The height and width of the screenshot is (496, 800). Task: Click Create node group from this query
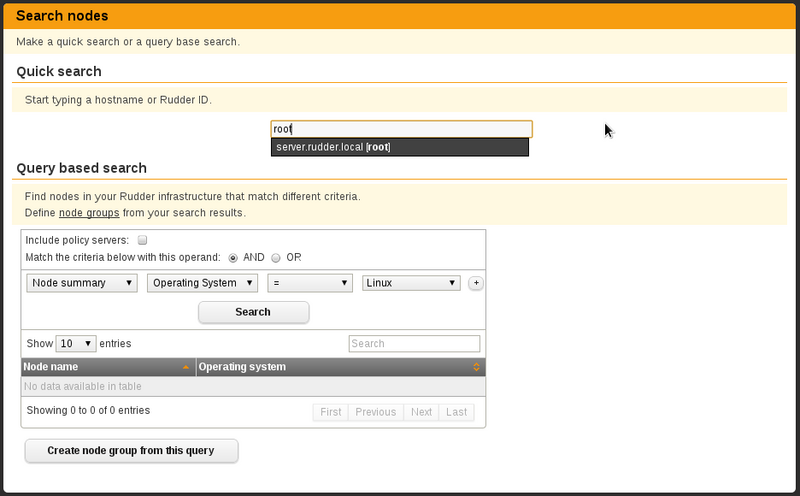(131, 451)
